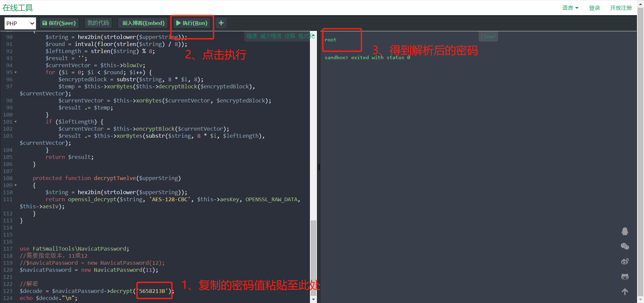Click the //需要指定版本 comment on line 118
Image resolution: width=644 pixels, height=303 pixels.
tap(53, 256)
